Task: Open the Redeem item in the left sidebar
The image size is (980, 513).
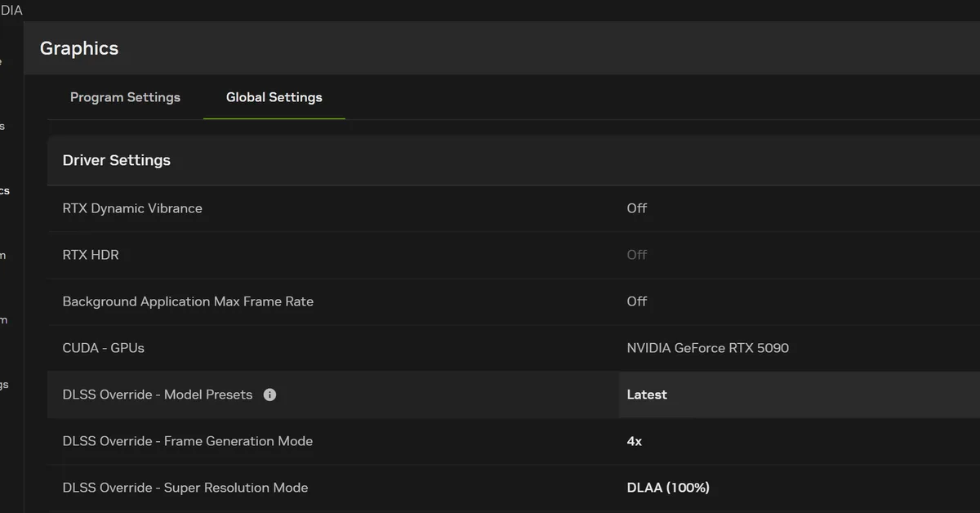Action: pyautogui.click(x=2, y=319)
